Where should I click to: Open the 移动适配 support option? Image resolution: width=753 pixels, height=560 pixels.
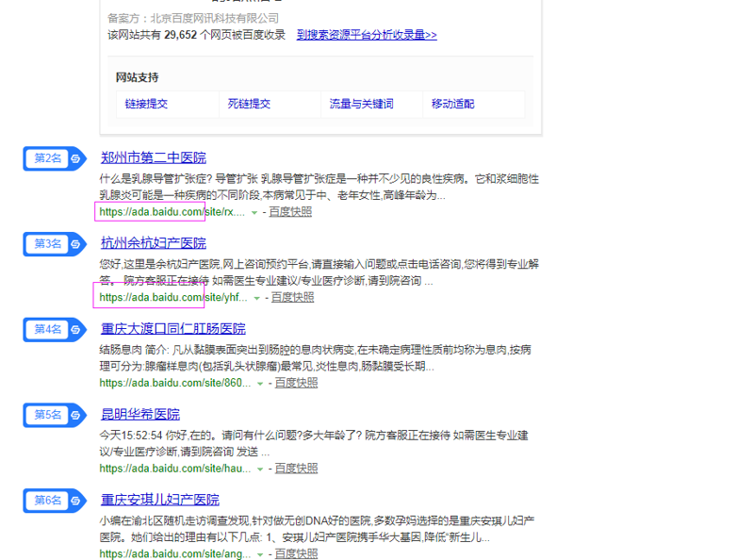[x=453, y=104]
